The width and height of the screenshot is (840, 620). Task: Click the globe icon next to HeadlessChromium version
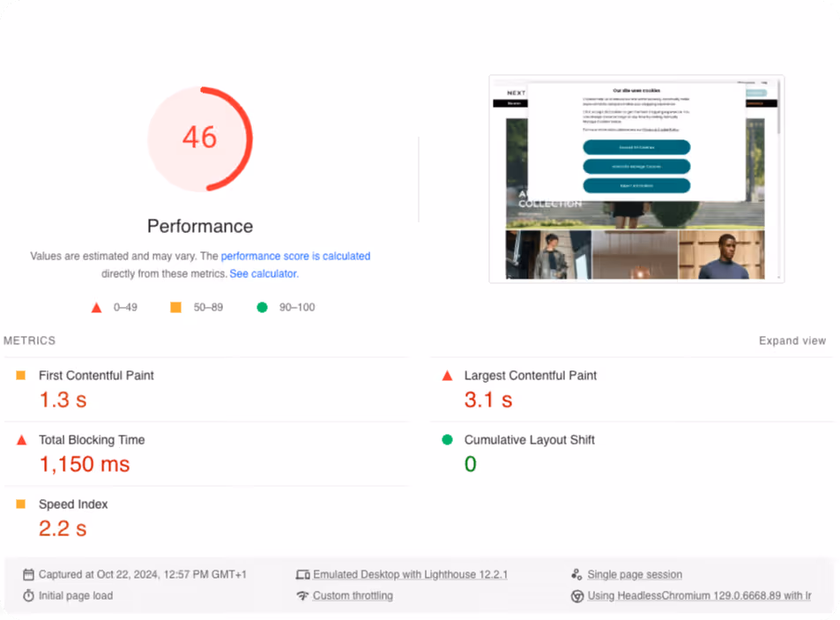click(x=577, y=595)
